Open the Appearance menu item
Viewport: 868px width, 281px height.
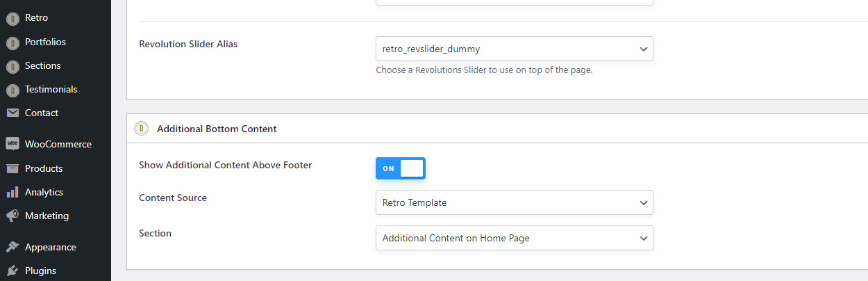pyautogui.click(x=56, y=247)
